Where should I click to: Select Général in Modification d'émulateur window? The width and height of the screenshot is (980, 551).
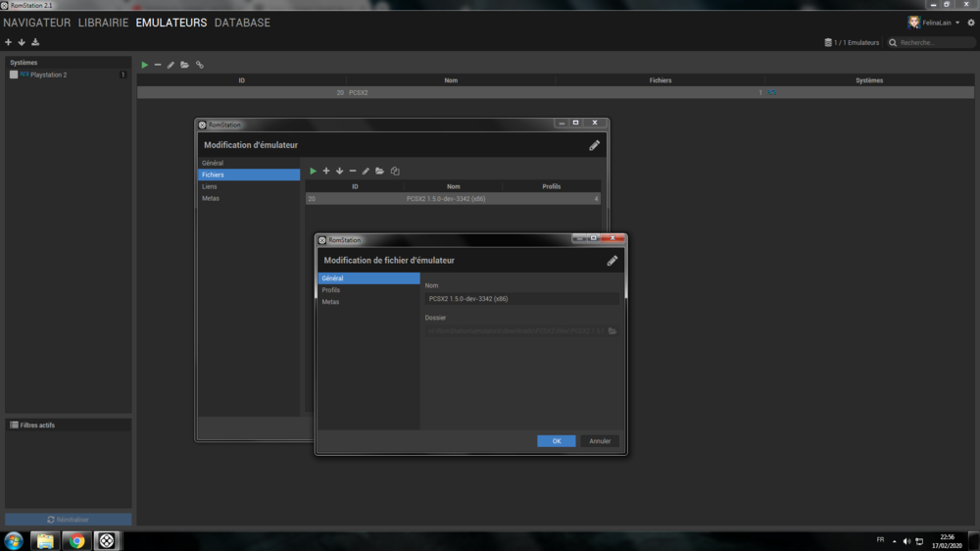pyautogui.click(x=249, y=163)
